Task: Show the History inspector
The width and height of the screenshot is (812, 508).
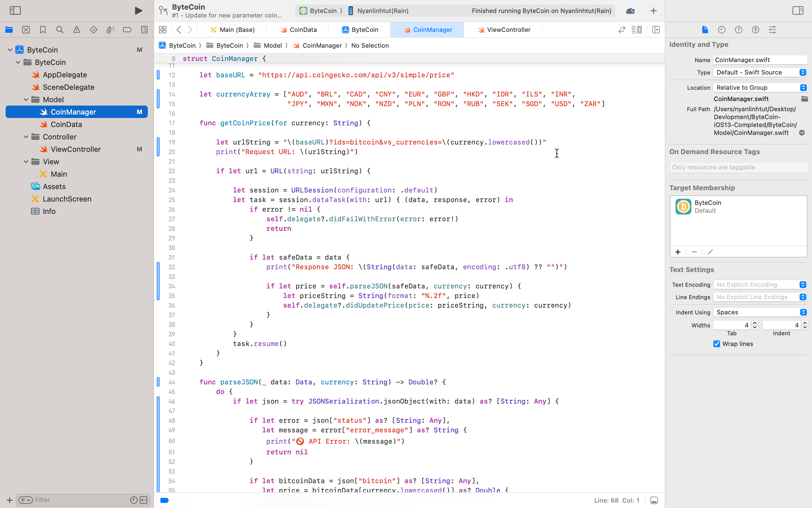Action: point(722,30)
